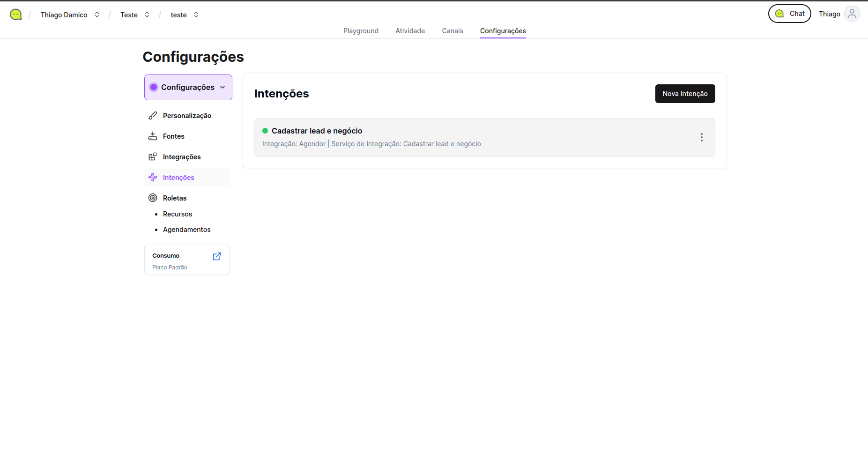Open the user avatar profile icon
This screenshot has width=868, height=454.
coord(852,14)
